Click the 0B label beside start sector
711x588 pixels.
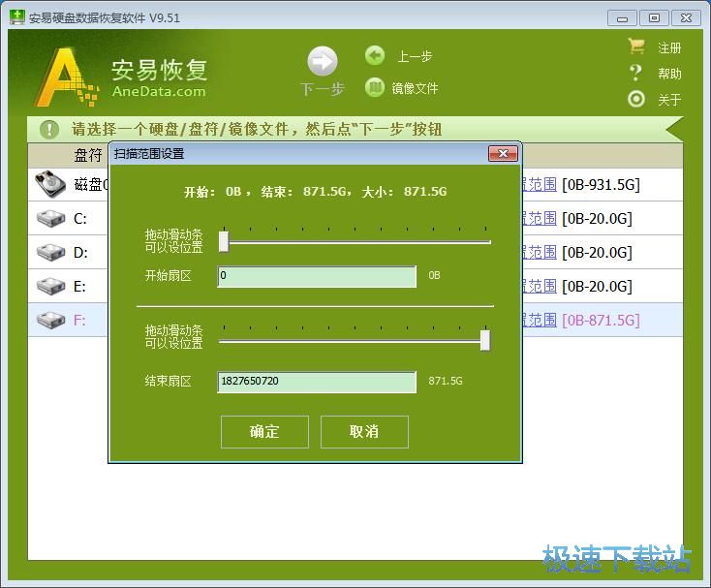pyautogui.click(x=434, y=275)
